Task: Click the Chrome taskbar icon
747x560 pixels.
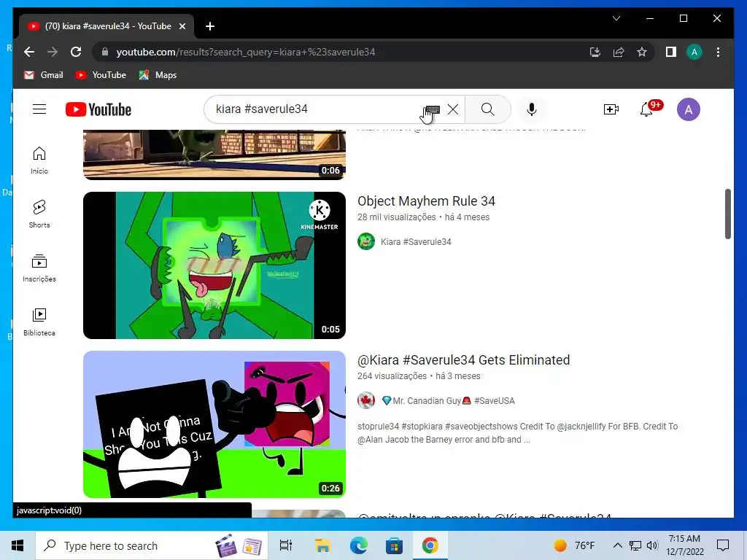Action: coord(430,545)
